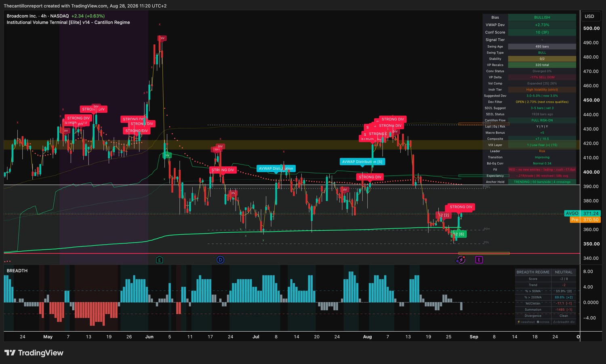The height and width of the screenshot is (364, 606).
Task: Click the Transition 'Improving' value
Action: pos(542,157)
